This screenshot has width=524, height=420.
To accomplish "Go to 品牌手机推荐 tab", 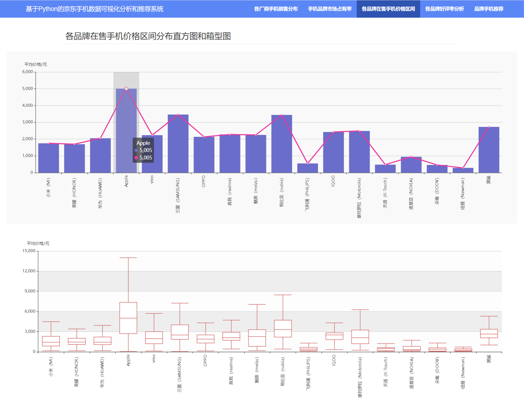I will click(x=489, y=9).
